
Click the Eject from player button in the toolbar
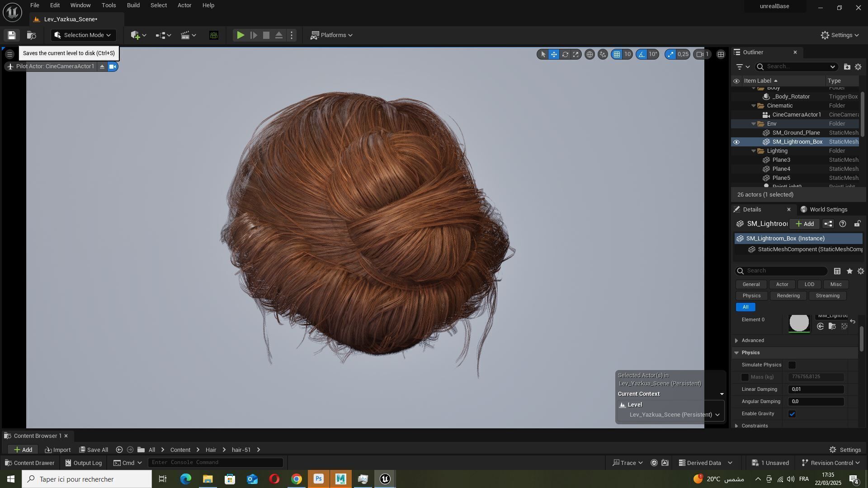pos(279,35)
